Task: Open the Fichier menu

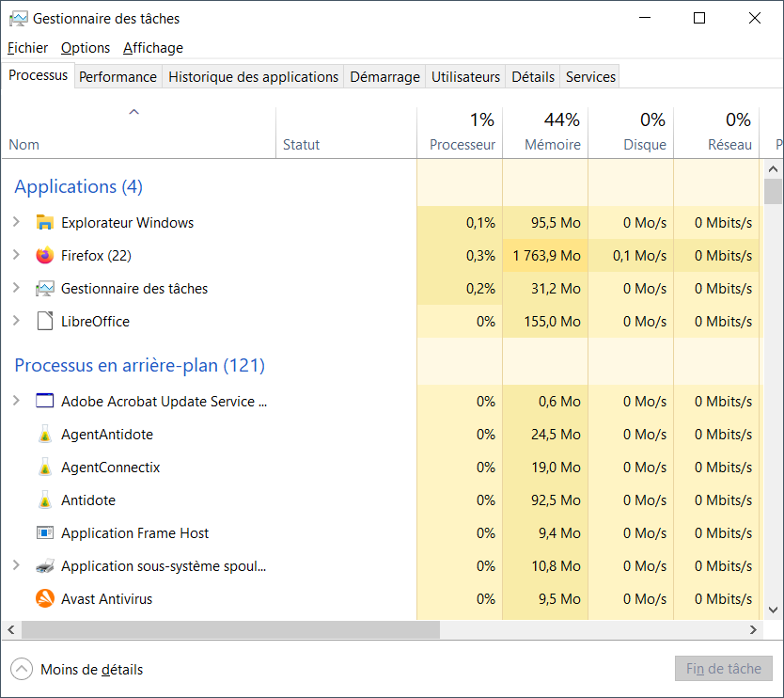Action: [x=27, y=48]
